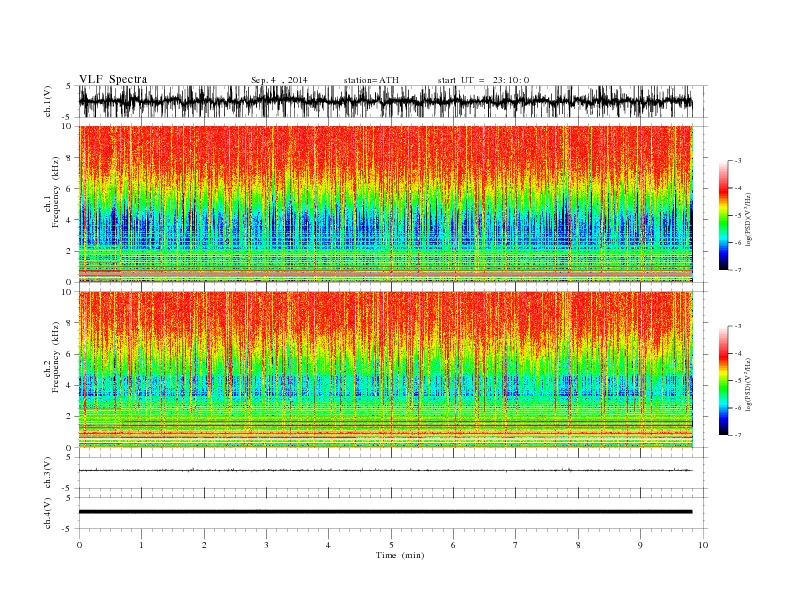Click the "ch.4(V)" axis label
Viewport: 792px width, 612px height.
(x=47, y=513)
